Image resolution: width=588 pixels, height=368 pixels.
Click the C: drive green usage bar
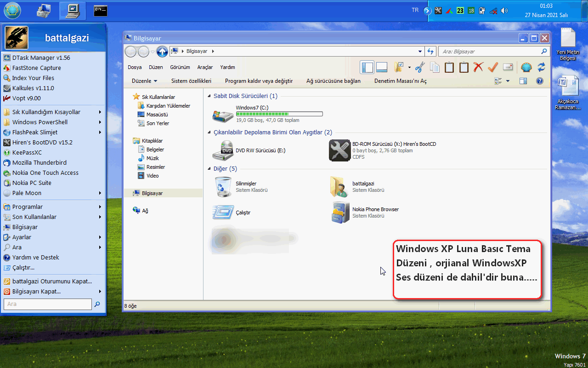(x=279, y=114)
